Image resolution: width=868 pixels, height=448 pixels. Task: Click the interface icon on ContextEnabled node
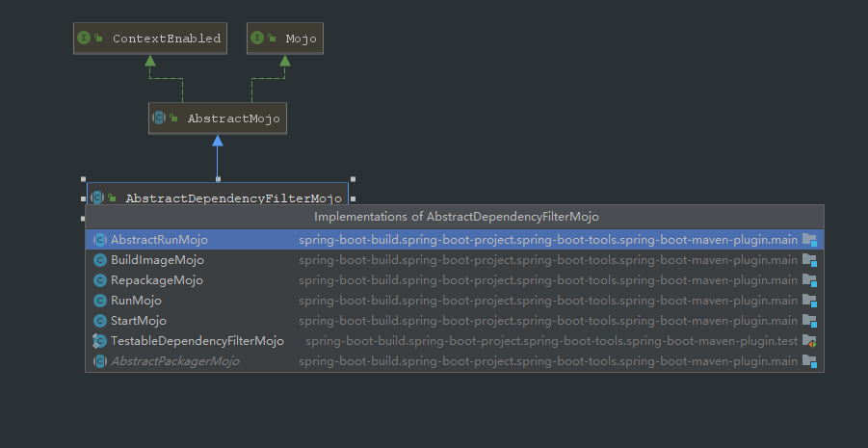pos(84,39)
